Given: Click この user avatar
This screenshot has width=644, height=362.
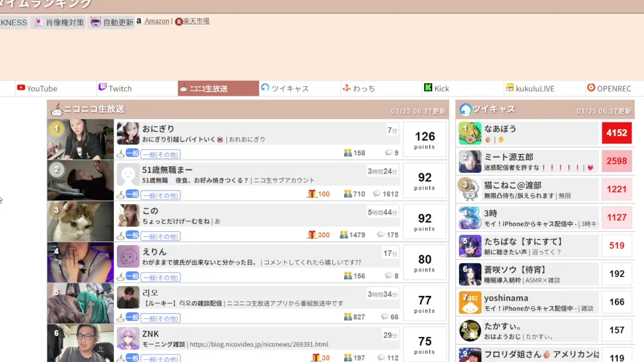Looking at the screenshot, I should pyautogui.click(x=128, y=215).
